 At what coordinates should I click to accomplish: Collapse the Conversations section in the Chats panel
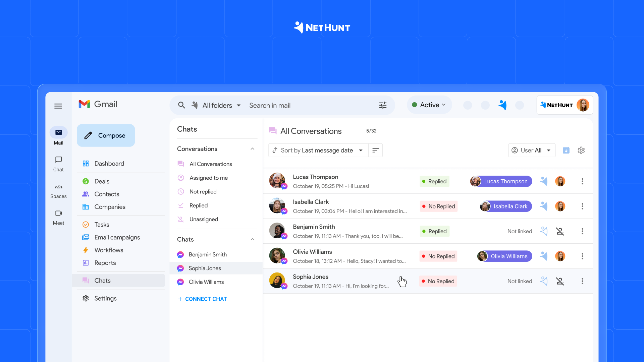click(x=252, y=149)
